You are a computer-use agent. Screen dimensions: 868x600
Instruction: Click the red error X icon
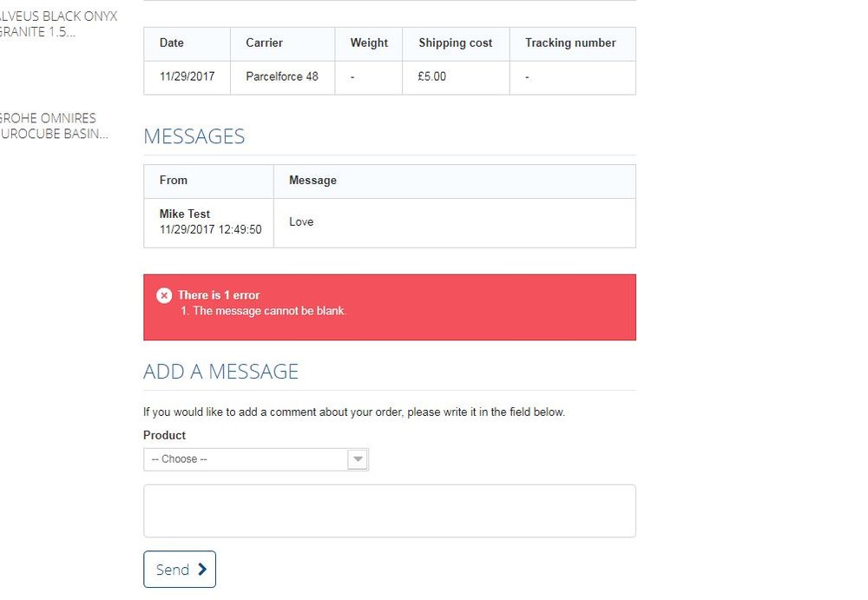pyautogui.click(x=164, y=295)
